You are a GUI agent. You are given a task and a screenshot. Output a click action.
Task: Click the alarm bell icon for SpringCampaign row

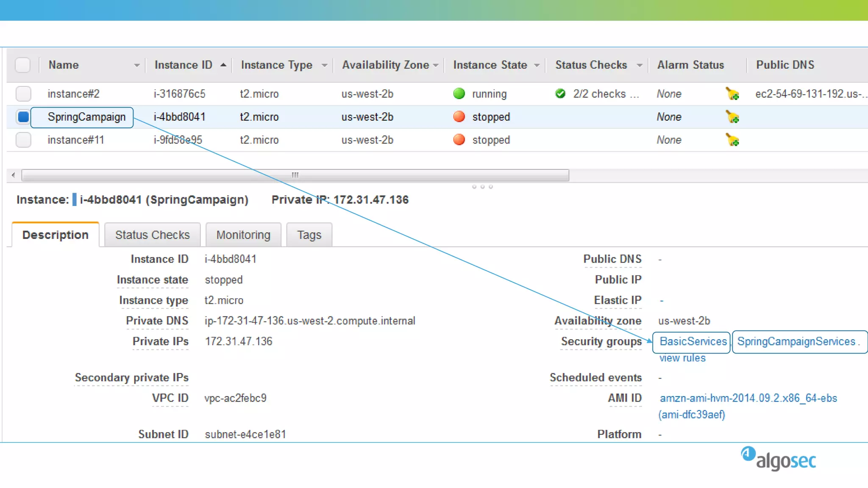pyautogui.click(x=732, y=117)
